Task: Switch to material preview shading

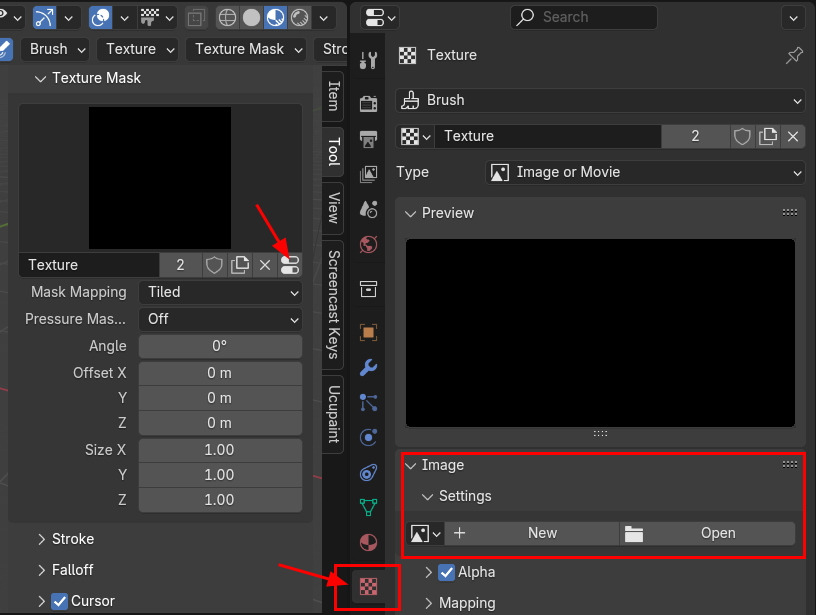Action: [275, 18]
